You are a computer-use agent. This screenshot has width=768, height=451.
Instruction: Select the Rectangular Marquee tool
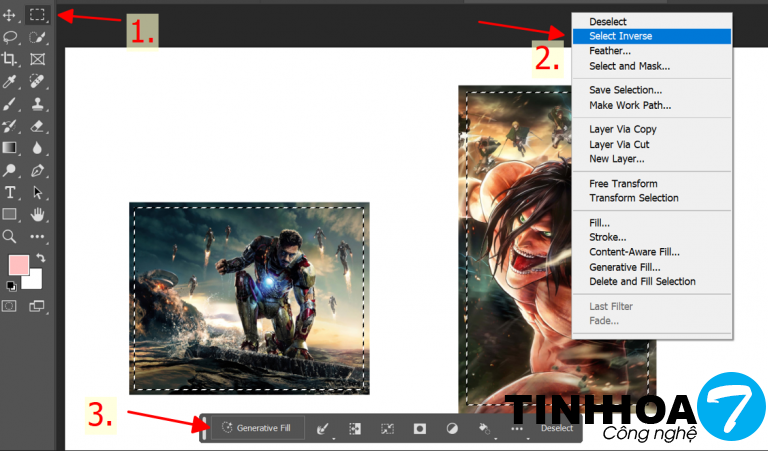coord(38,16)
